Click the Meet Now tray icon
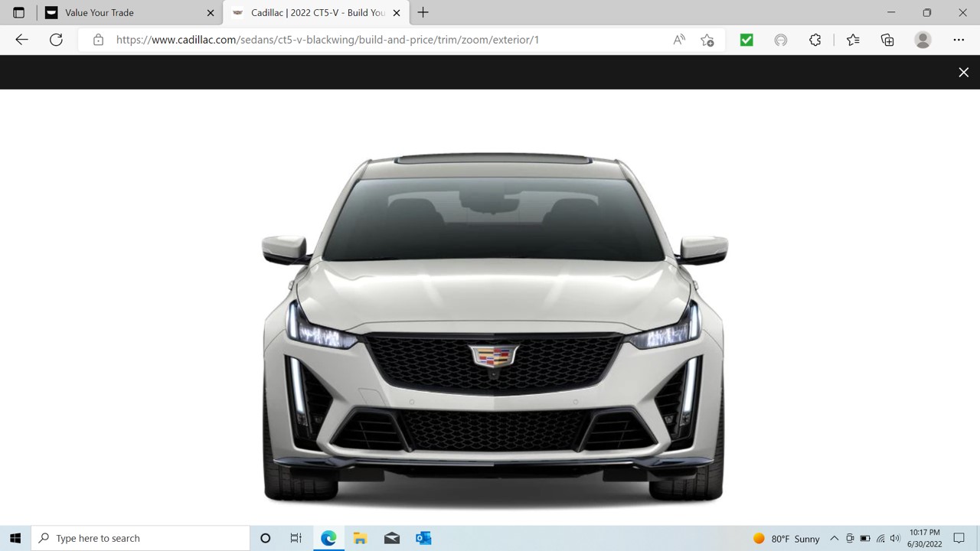 pos(850,539)
